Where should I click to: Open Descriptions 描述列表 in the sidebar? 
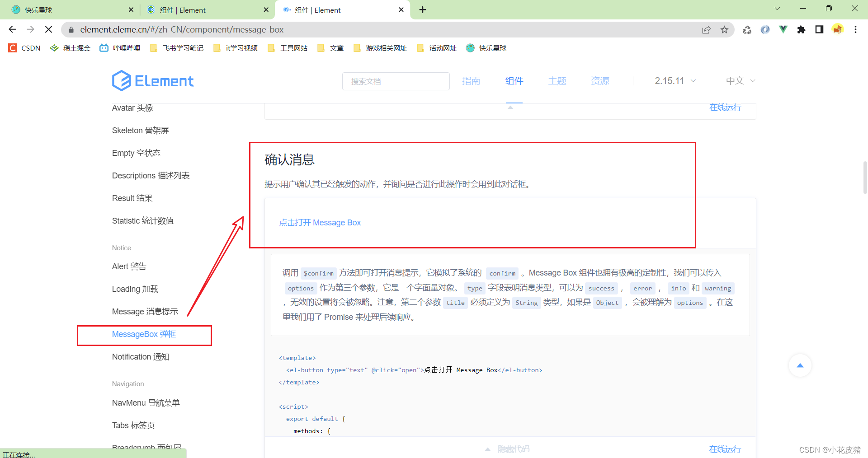point(151,176)
